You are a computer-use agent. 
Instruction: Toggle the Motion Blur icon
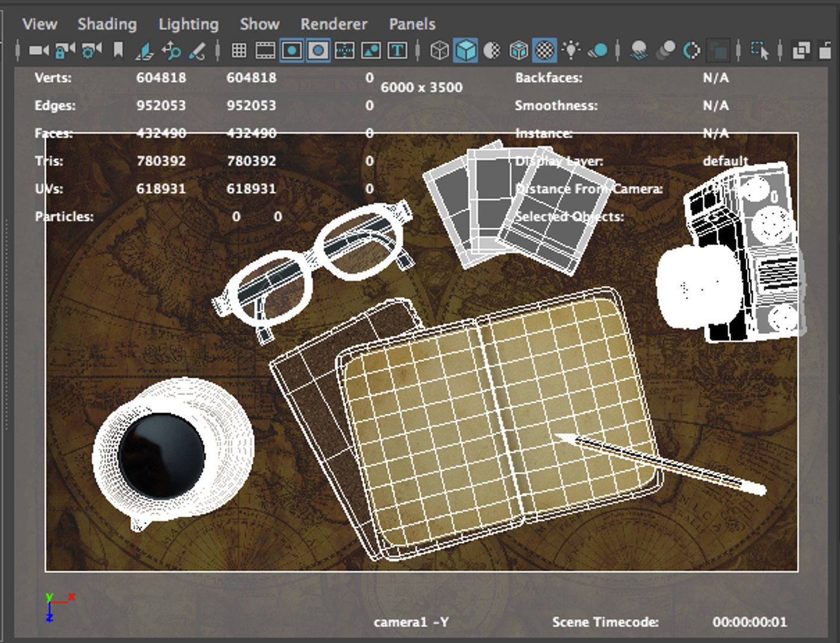pyautogui.click(x=665, y=51)
